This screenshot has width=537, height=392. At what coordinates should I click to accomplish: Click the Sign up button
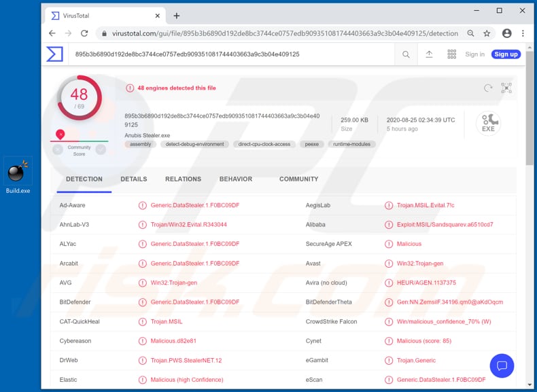tap(506, 54)
